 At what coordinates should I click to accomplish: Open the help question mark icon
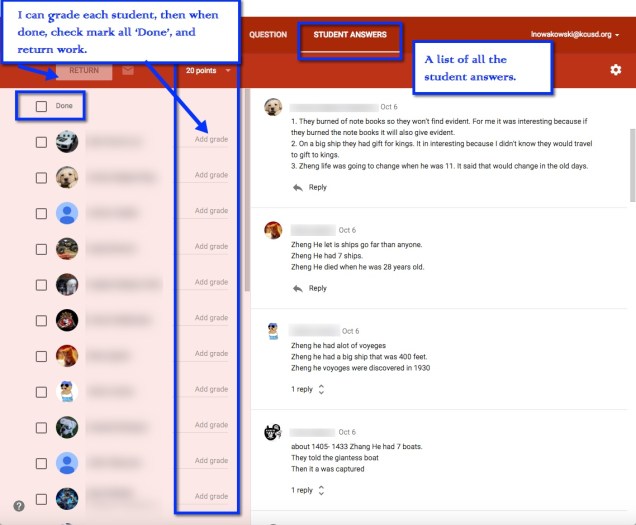tap(18, 506)
